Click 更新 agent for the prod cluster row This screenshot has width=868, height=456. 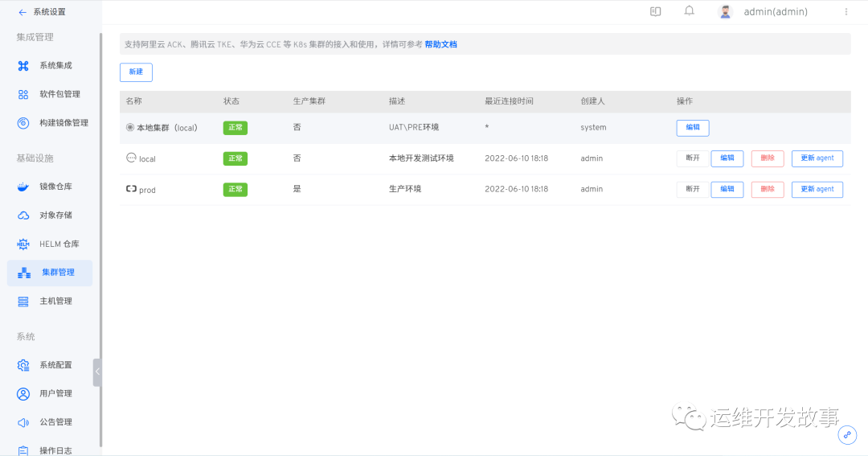(x=817, y=190)
